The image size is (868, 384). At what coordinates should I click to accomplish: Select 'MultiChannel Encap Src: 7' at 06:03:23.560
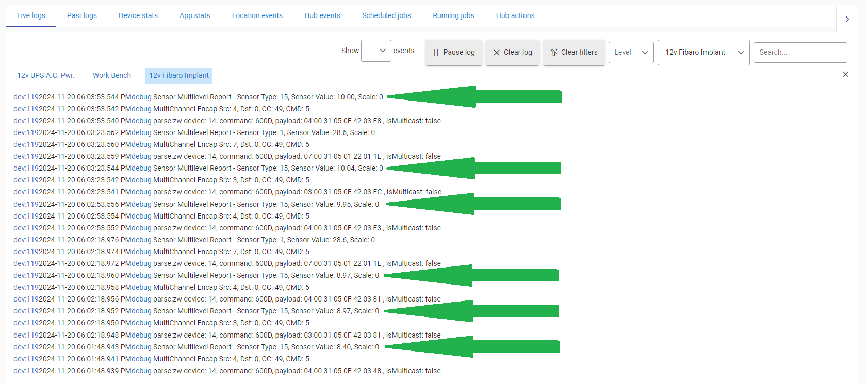(194, 144)
